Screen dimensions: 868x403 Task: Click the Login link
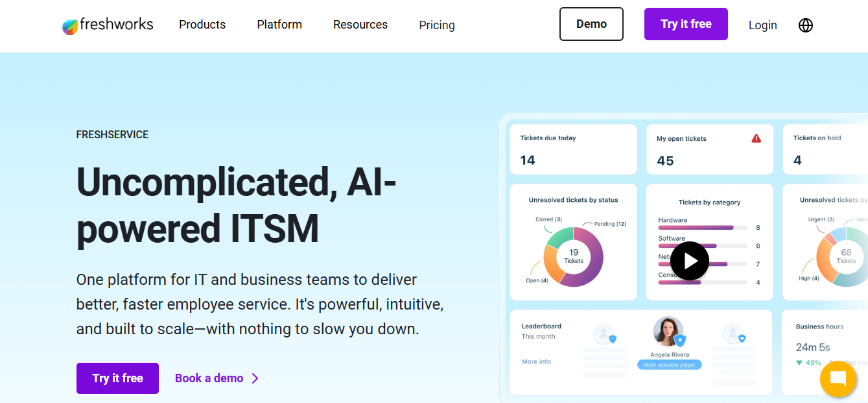(762, 25)
